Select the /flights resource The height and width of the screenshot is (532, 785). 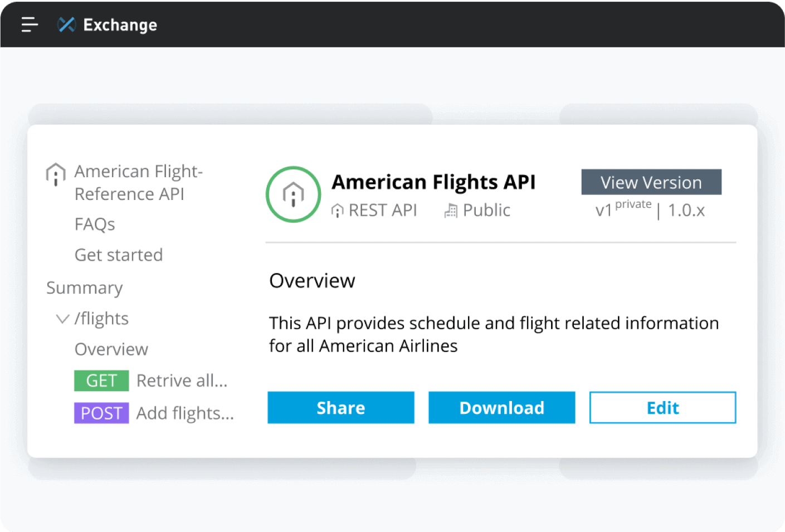click(101, 318)
